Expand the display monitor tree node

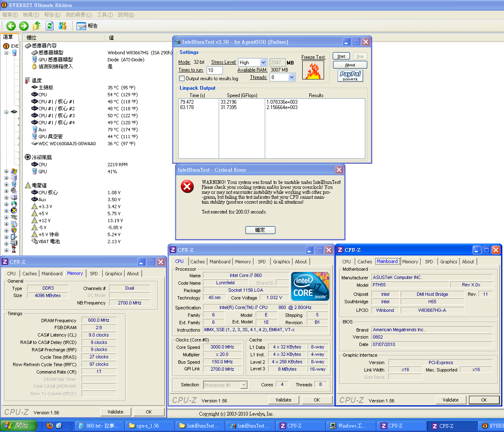[6, 184]
